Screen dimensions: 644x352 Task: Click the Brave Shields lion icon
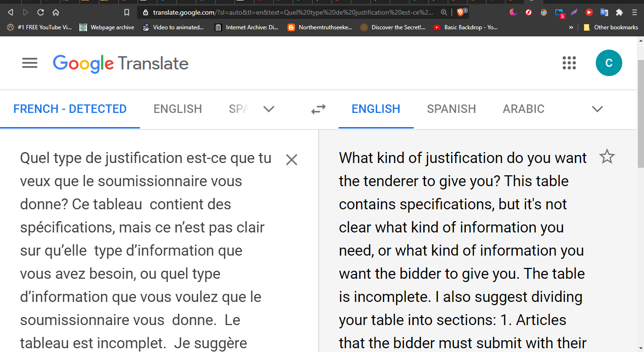[461, 12]
